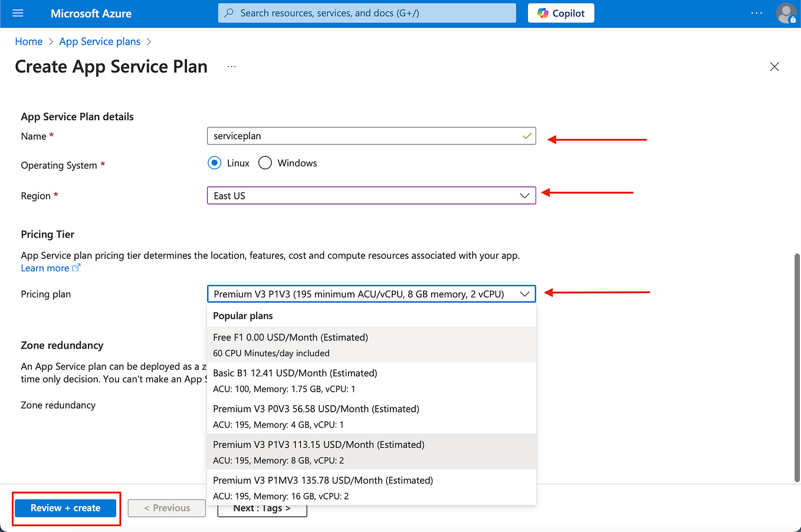Open the account profile avatar
801x532 pixels.
786,12
